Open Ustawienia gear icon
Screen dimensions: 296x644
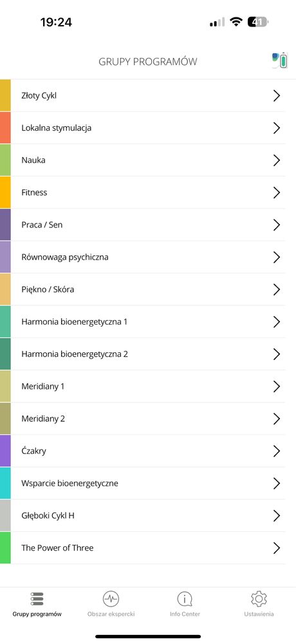pyautogui.click(x=259, y=599)
